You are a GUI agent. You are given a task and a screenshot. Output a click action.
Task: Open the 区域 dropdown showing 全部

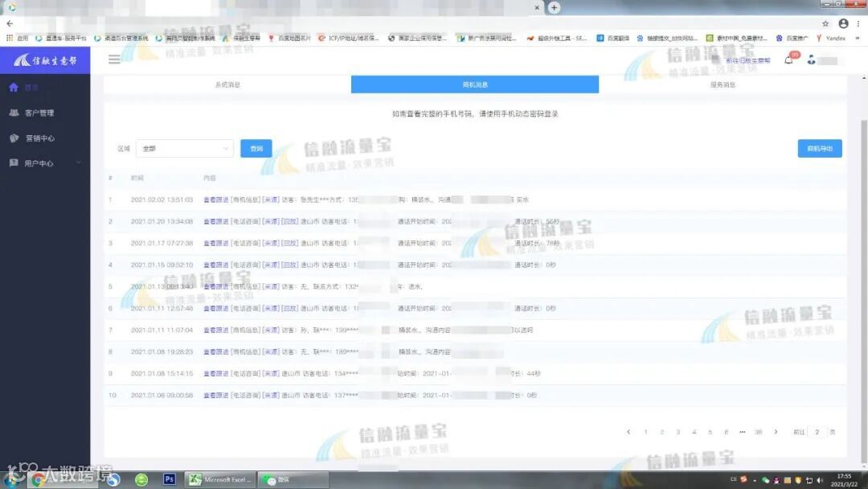tap(184, 149)
